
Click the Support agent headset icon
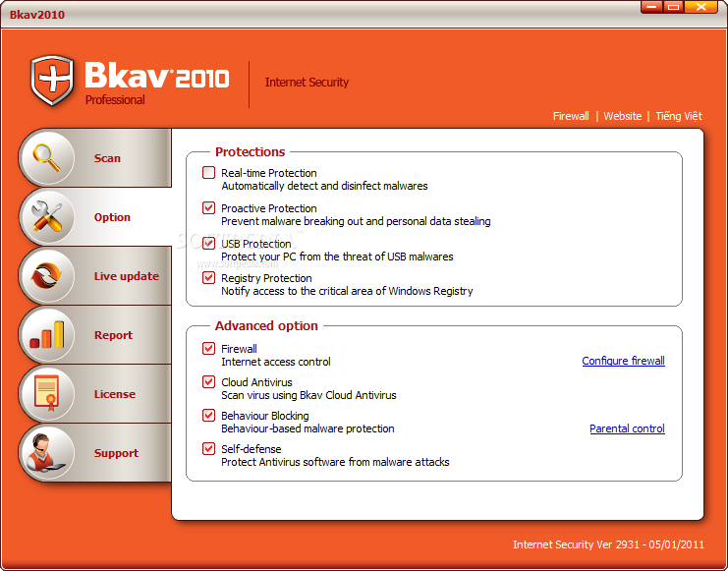pyautogui.click(x=47, y=453)
